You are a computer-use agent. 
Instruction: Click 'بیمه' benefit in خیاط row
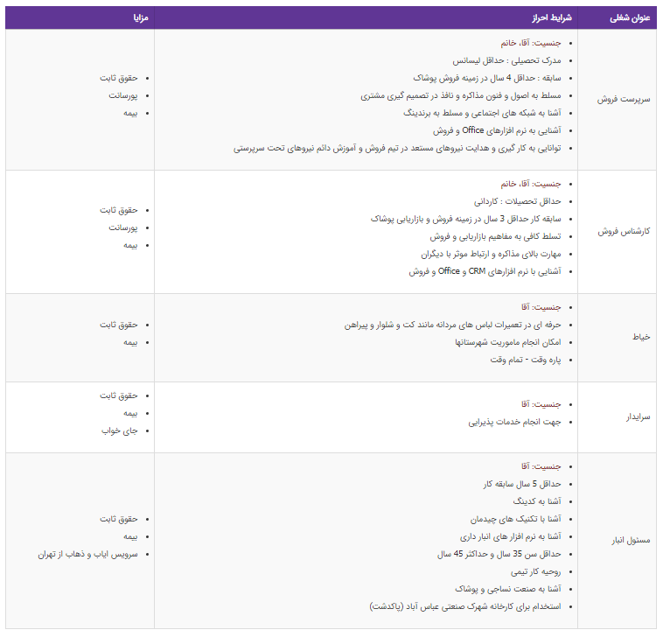coord(130,343)
